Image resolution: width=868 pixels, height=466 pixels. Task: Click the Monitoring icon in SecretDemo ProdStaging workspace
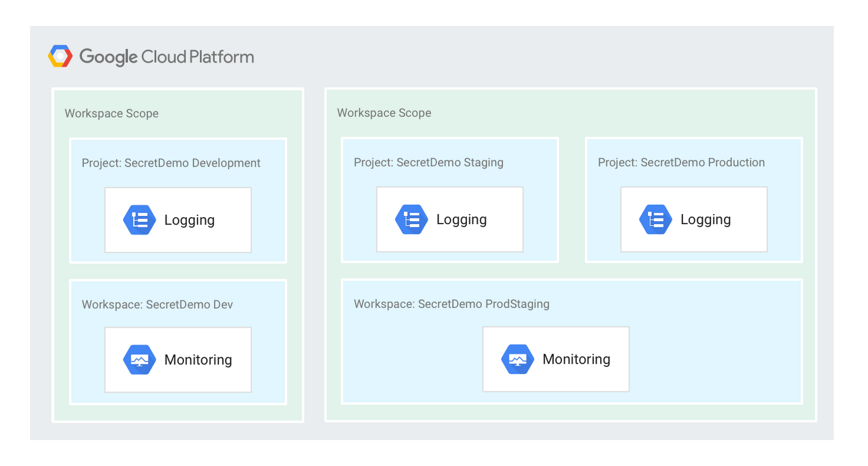(518, 359)
